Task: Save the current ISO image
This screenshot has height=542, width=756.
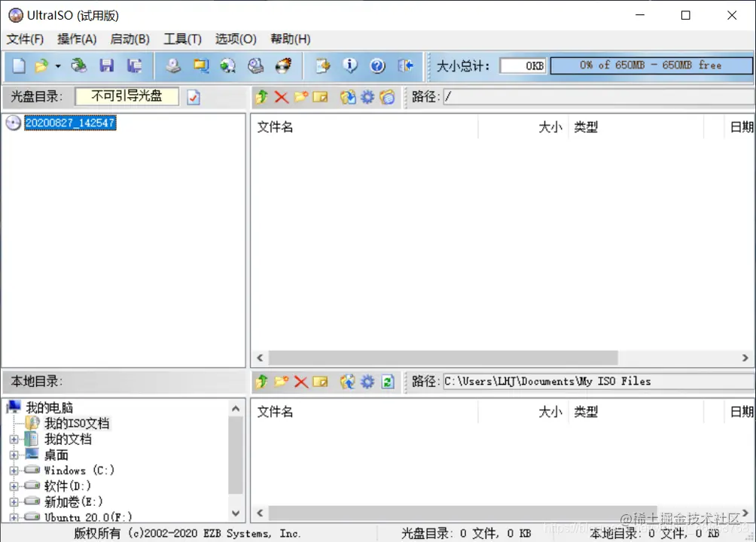Action: pos(106,65)
